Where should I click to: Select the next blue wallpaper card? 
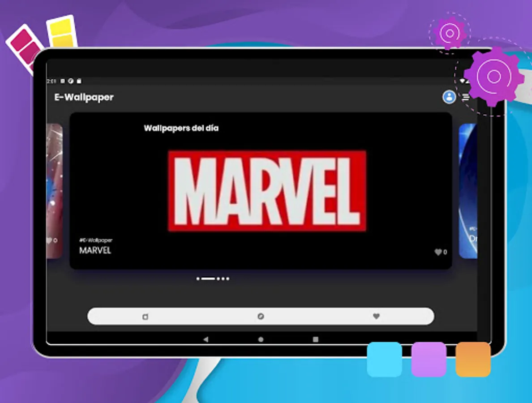pos(468,191)
